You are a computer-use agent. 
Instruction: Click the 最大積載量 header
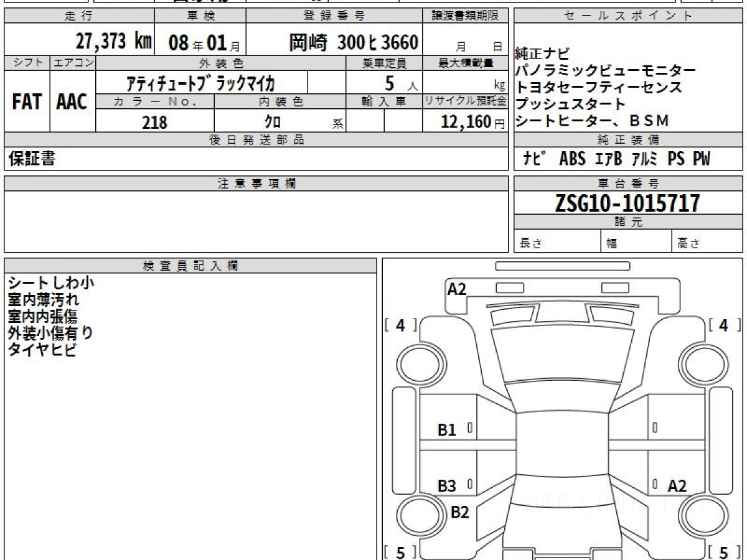(x=466, y=63)
